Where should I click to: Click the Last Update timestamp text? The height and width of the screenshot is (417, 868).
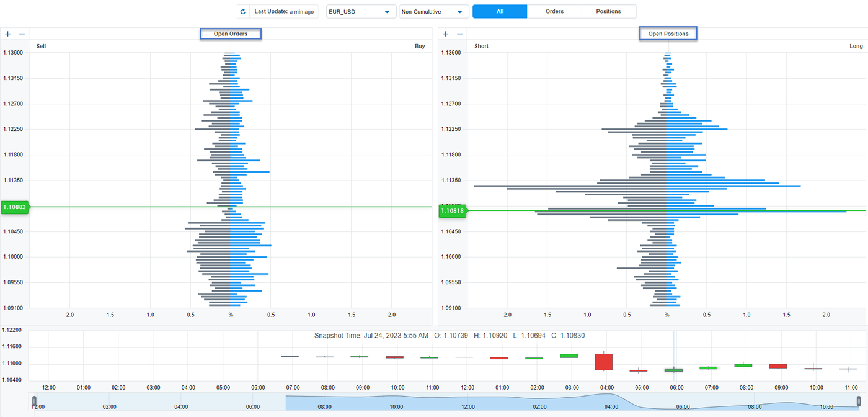click(x=284, y=12)
